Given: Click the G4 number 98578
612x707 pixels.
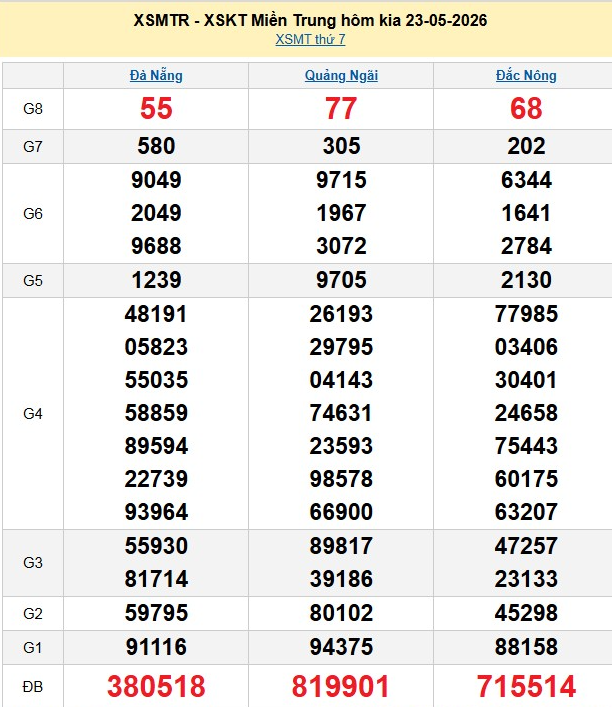Looking at the screenshot, I should pyautogui.click(x=341, y=479).
